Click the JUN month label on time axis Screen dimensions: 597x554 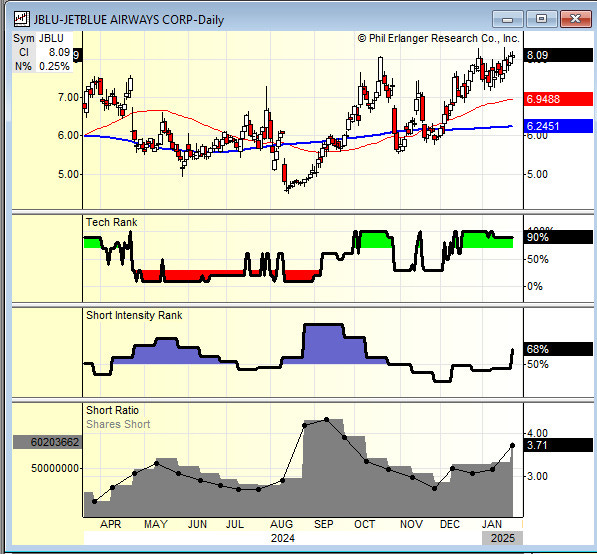click(x=197, y=524)
